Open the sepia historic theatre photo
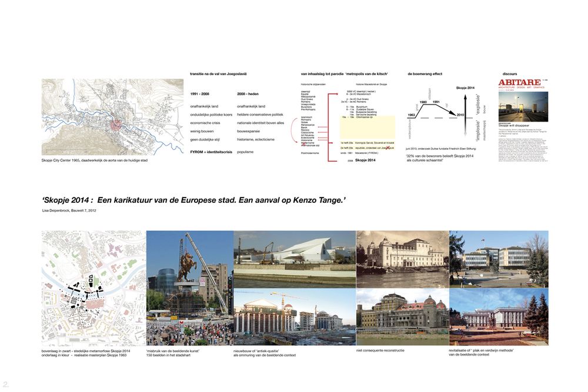 pyautogui.click(x=402, y=259)
